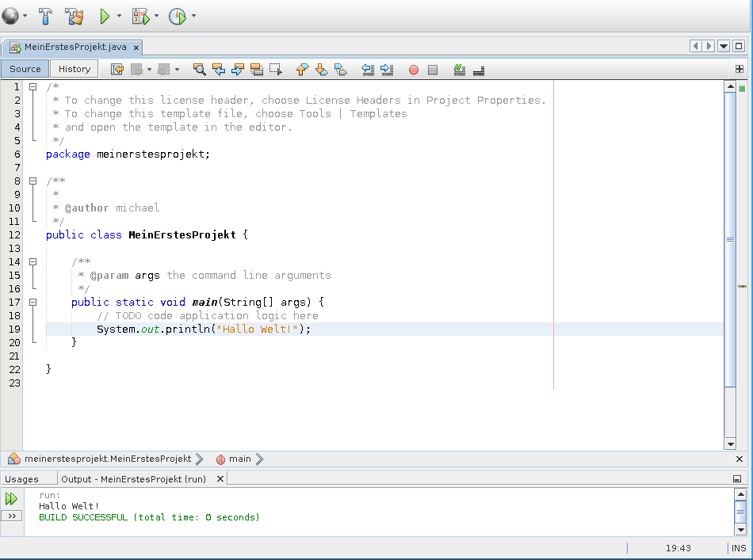Click Re-run green double arrow in Output
753x560 pixels.
11,499
